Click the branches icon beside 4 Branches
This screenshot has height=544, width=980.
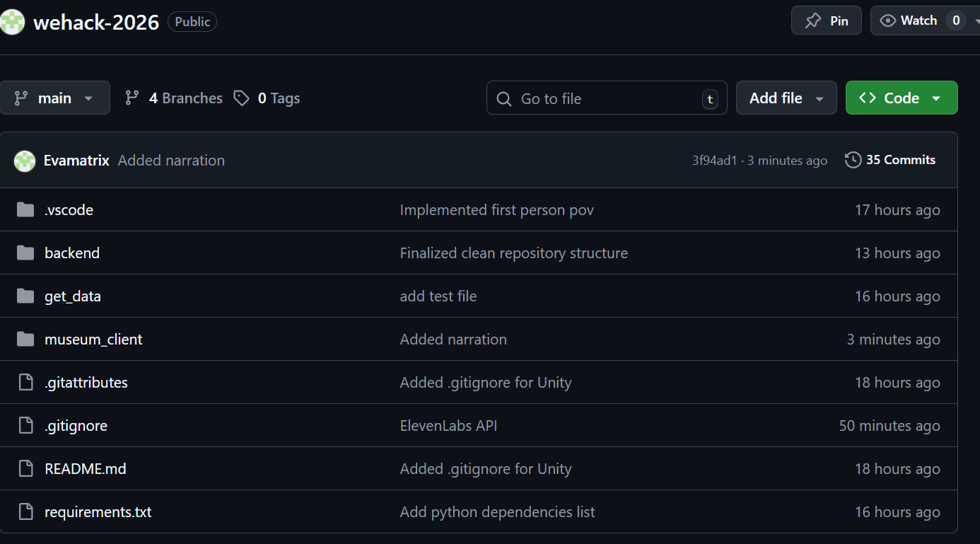(x=132, y=98)
